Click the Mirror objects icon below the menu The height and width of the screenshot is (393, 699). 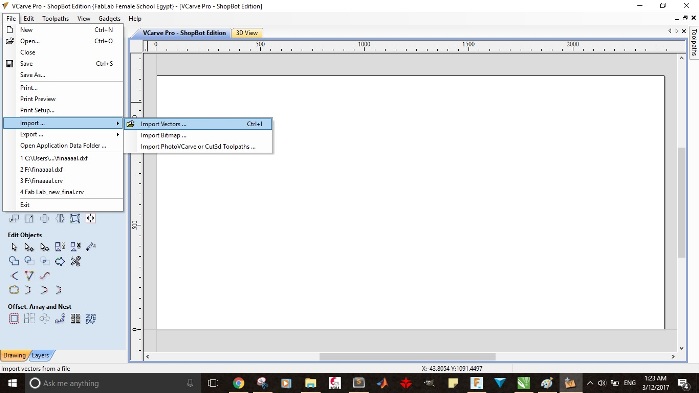pyautogui.click(x=60, y=218)
